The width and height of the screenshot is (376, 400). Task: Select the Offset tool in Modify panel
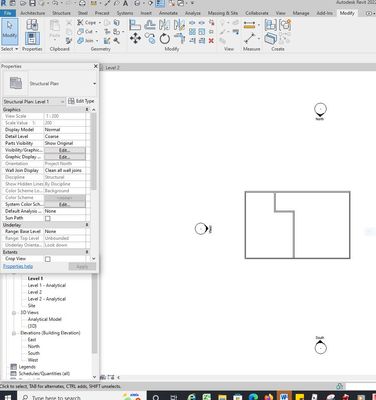pyautogui.click(x=150, y=25)
